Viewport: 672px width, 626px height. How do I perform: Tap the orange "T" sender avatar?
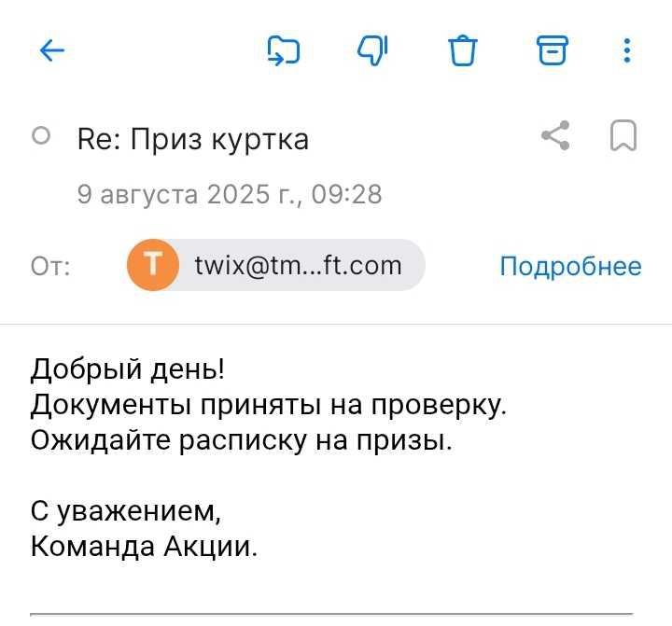point(151,266)
